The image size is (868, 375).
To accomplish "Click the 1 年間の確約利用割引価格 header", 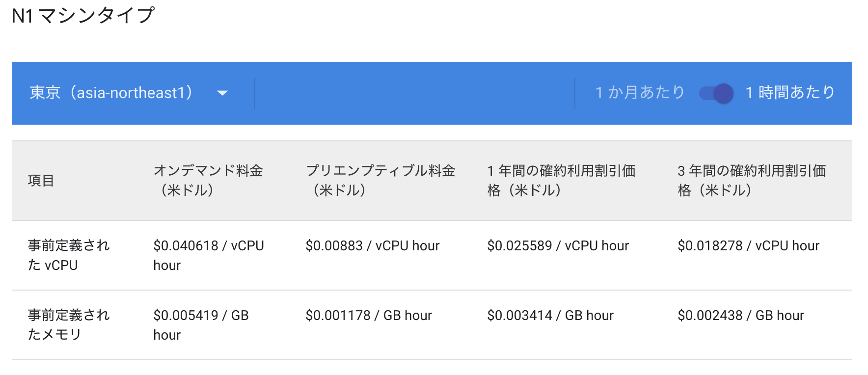I will (x=561, y=180).
